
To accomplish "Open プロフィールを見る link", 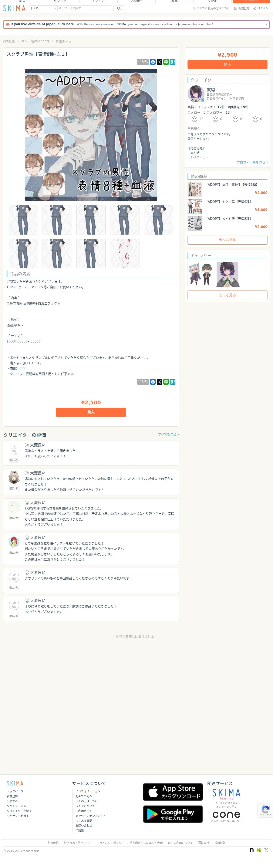I will [x=252, y=162].
